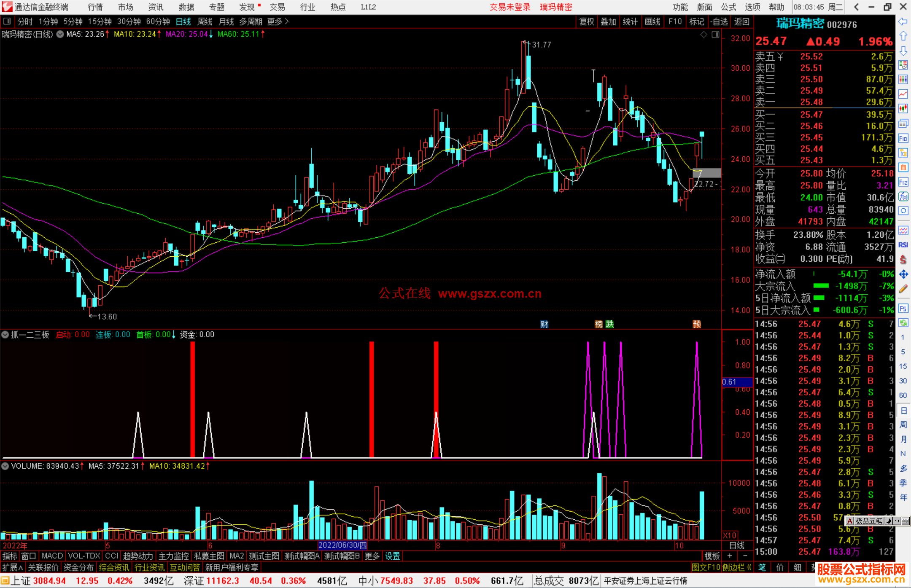
Task: Click the back chevron in title bar
Action: (856, 7)
